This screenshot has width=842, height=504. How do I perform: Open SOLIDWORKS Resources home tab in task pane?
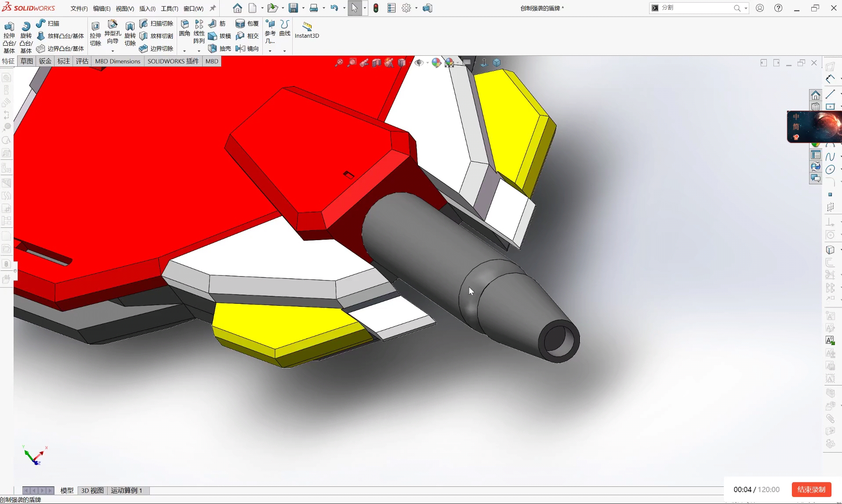pyautogui.click(x=816, y=95)
